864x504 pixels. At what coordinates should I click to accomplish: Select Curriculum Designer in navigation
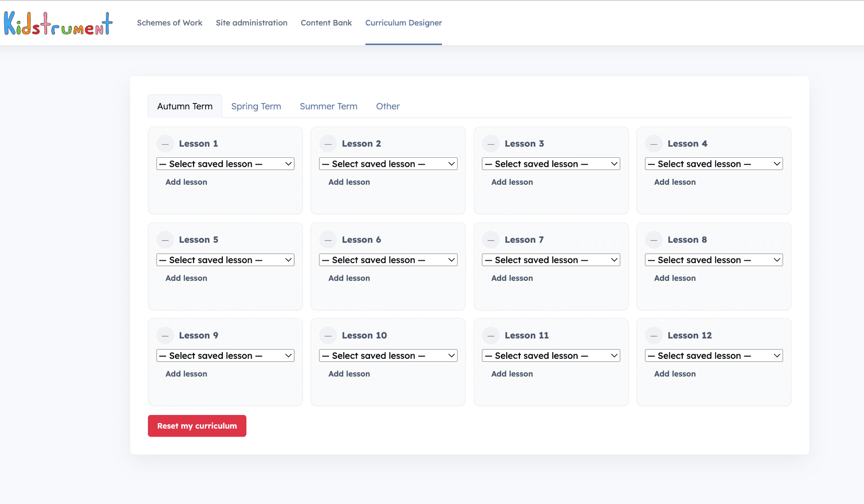pos(404,23)
